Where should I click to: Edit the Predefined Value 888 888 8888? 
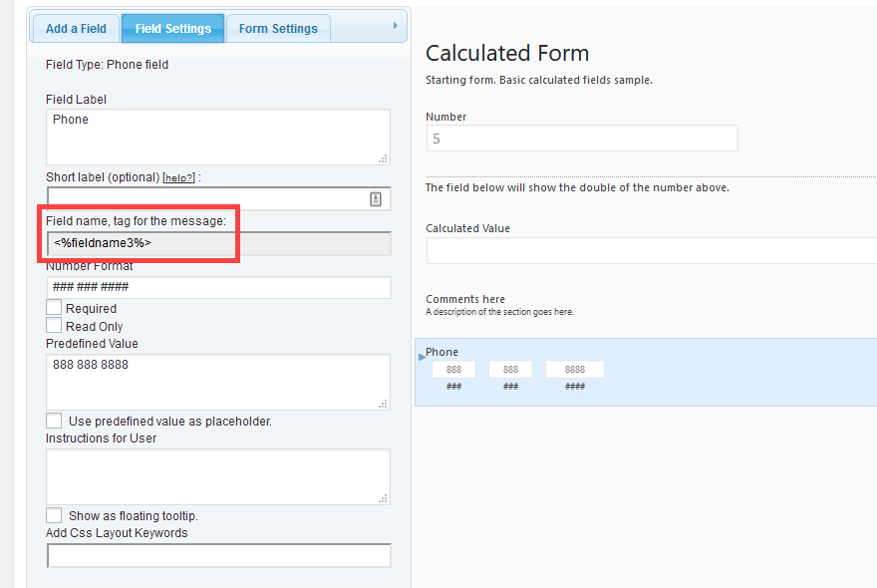[x=217, y=381]
